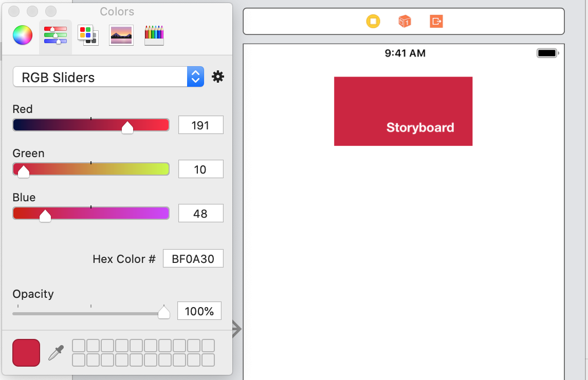Open the RGB Sliders dropdown

click(108, 77)
